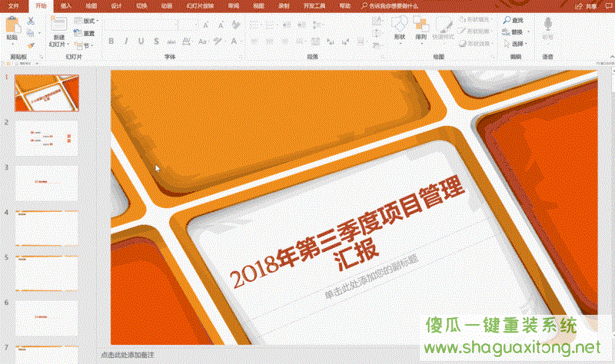Toggle Italic formatting

(x=126, y=41)
